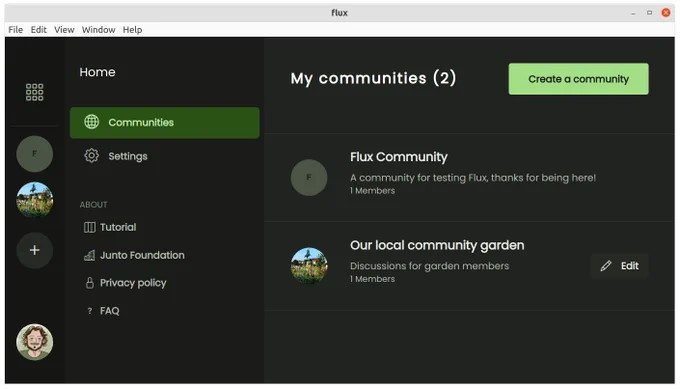Click the lock icon beside Privacy policy
Viewport: 680px width, 389px height.
click(89, 283)
